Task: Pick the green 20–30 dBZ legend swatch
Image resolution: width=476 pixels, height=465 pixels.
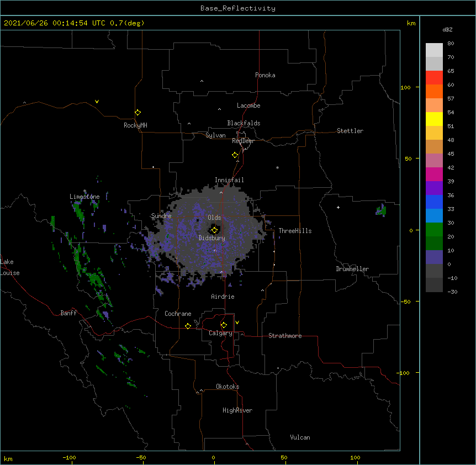Action: click(434, 230)
